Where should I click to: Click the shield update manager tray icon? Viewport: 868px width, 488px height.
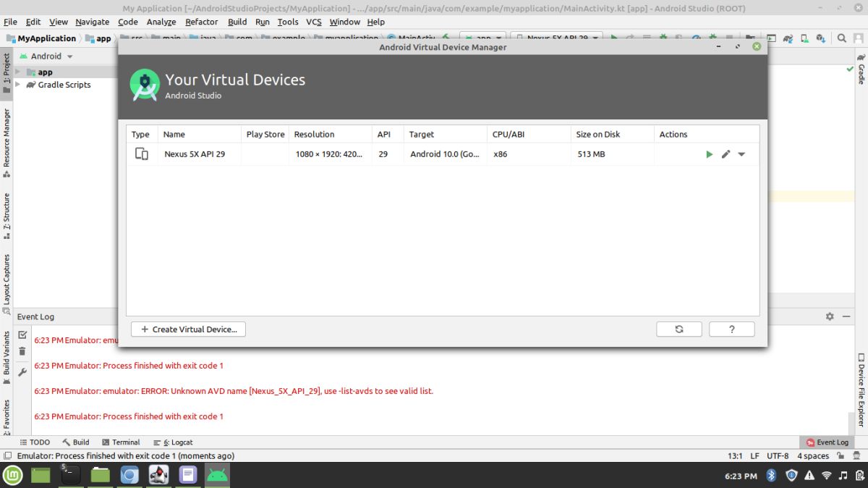[x=791, y=476]
